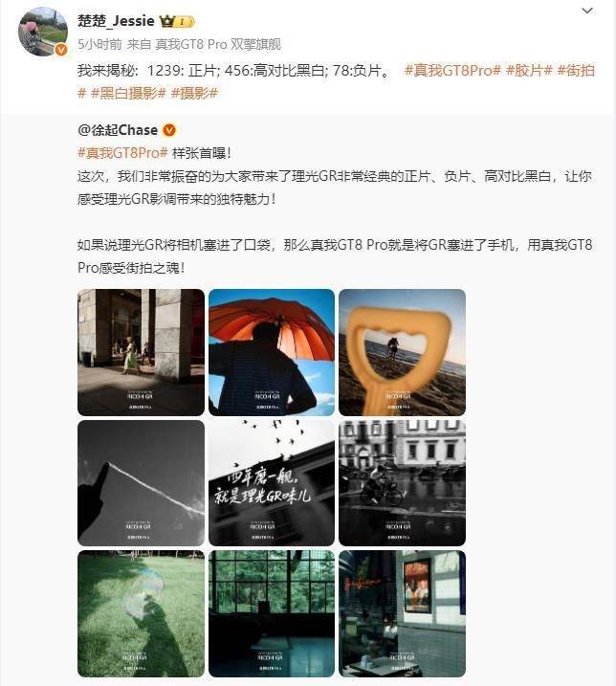This screenshot has height=686, width=616.
Task: Open the #真我GT8Pro# hashtag in the repost
Action: [122, 153]
